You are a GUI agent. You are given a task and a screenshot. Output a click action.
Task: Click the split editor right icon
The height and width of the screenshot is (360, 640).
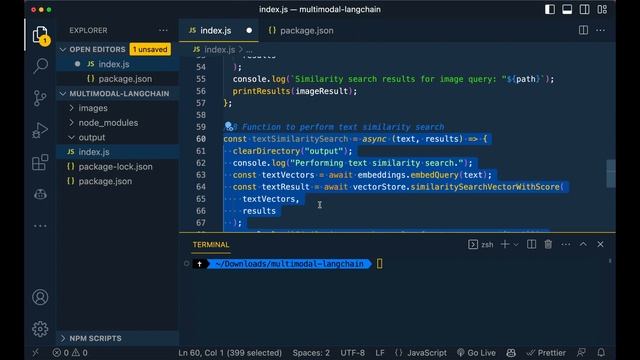tap(583, 30)
